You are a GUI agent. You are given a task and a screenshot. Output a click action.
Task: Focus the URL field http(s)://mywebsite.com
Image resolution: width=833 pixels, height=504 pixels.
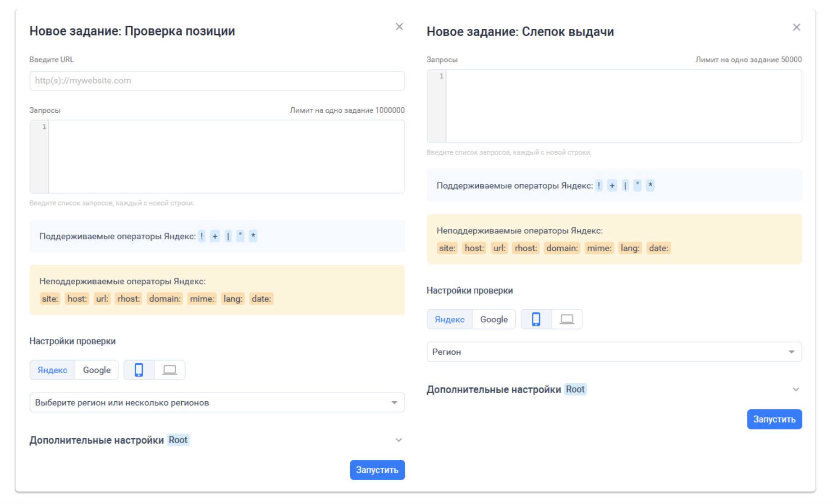(x=217, y=81)
